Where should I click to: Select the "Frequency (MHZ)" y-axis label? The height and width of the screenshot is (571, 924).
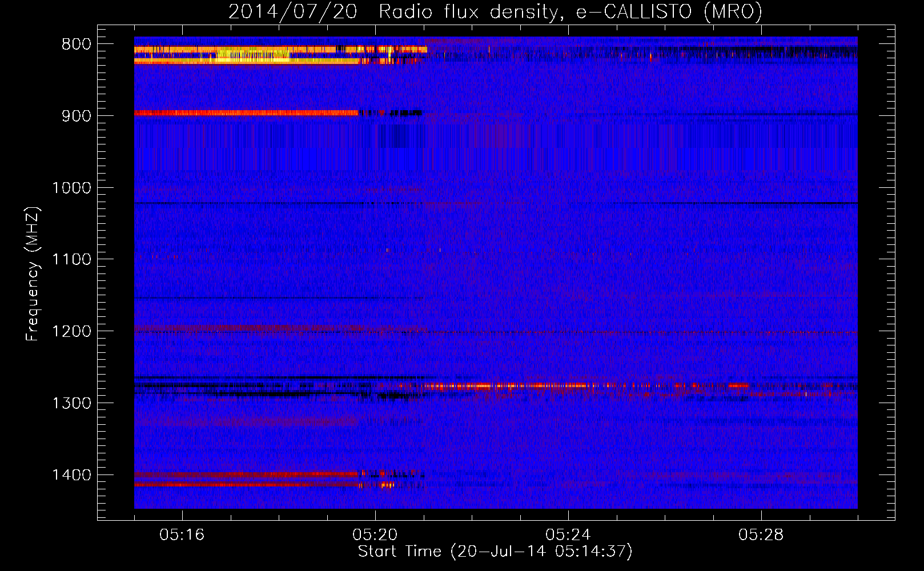click(x=33, y=274)
